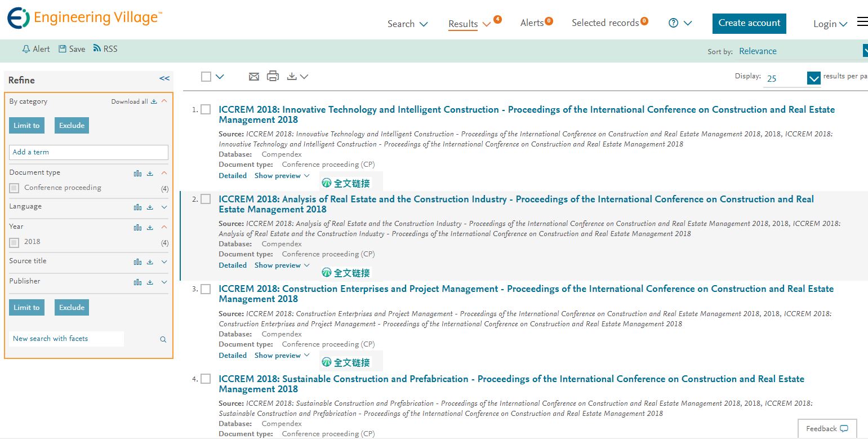Click the Alert bell option
The height and width of the screenshot is (439, 868).
point(36,49)
